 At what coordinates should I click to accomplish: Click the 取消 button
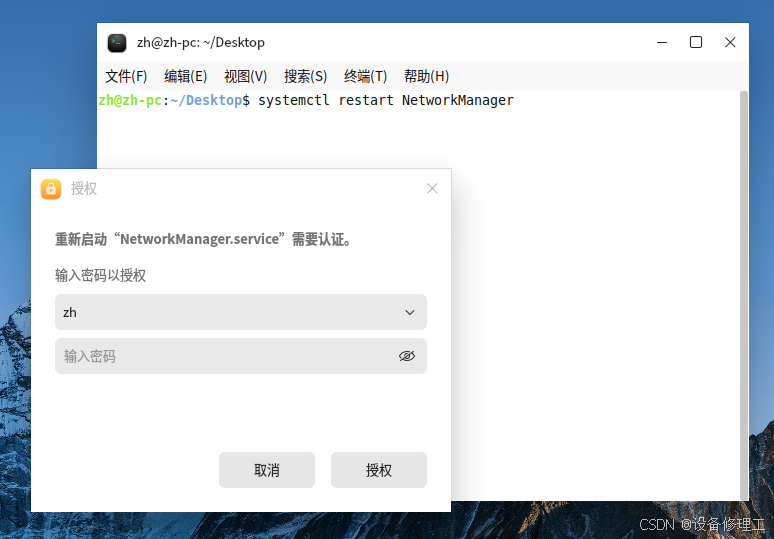pos(267,470)
